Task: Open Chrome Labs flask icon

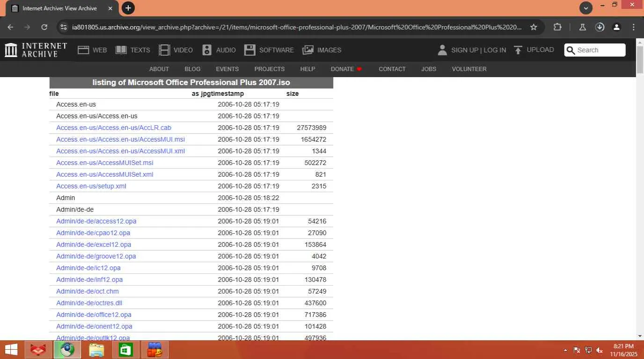Action: 583,27
